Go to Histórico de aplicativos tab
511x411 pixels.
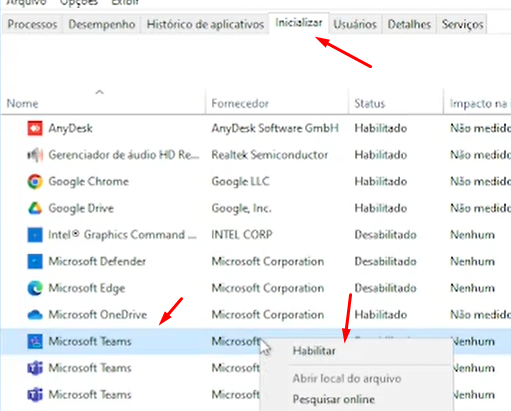(x=205, y=24)
